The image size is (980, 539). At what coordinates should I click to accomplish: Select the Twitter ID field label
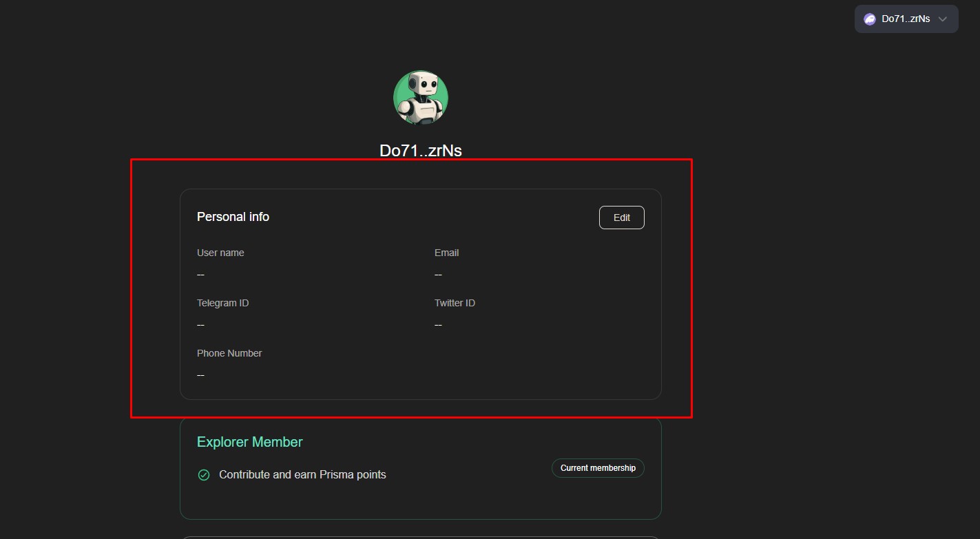point(455,303)
